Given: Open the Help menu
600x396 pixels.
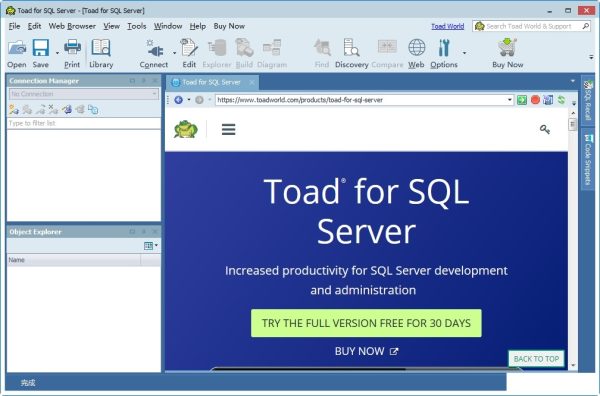Looking at the screenshot, I should (197, 26).
